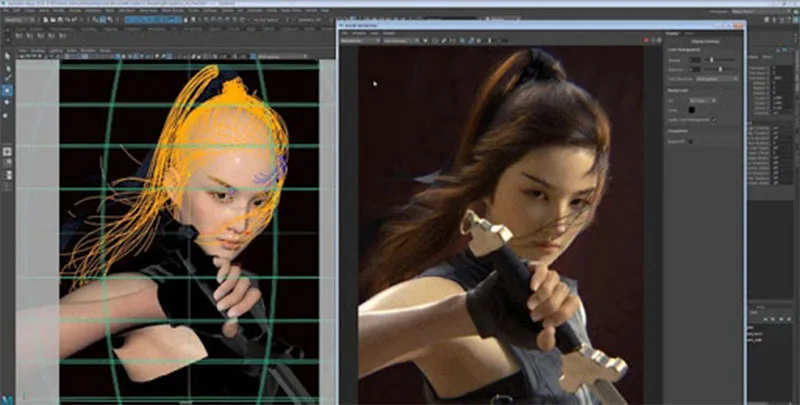Viewport: 800px width, 405px height.
Task: Open the viewport Renderer menu
Action: 88,50
